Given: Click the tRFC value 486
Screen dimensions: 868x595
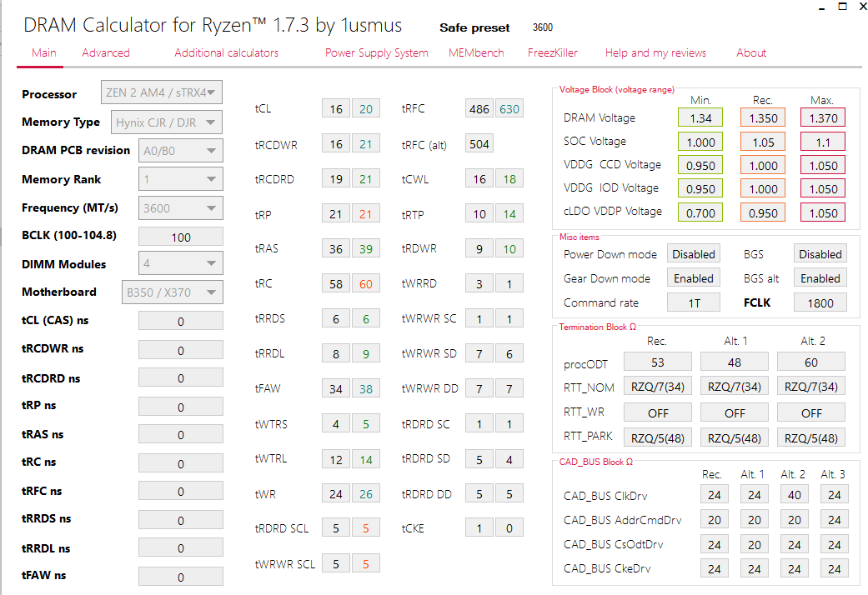Looking at the screenshot, I should (x=479, y=109).
